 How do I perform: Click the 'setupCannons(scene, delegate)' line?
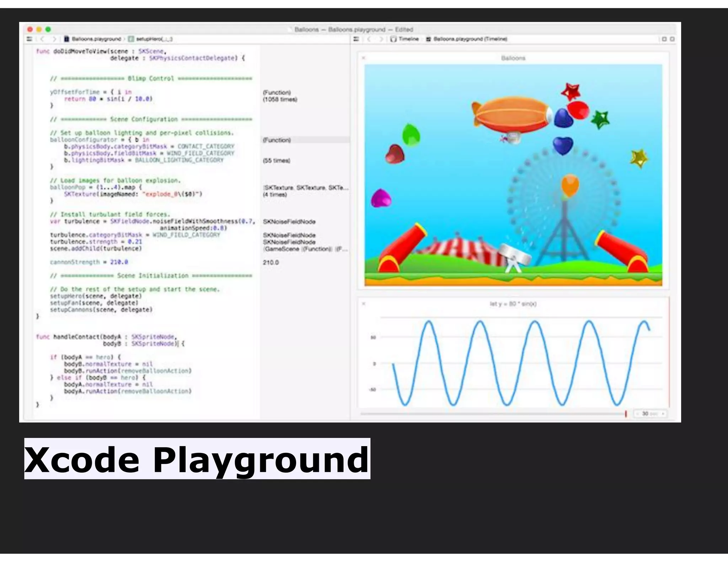101,310
